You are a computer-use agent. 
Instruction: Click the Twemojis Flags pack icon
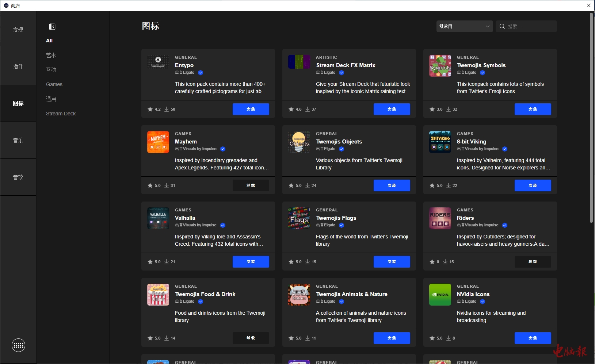(299, 218)
